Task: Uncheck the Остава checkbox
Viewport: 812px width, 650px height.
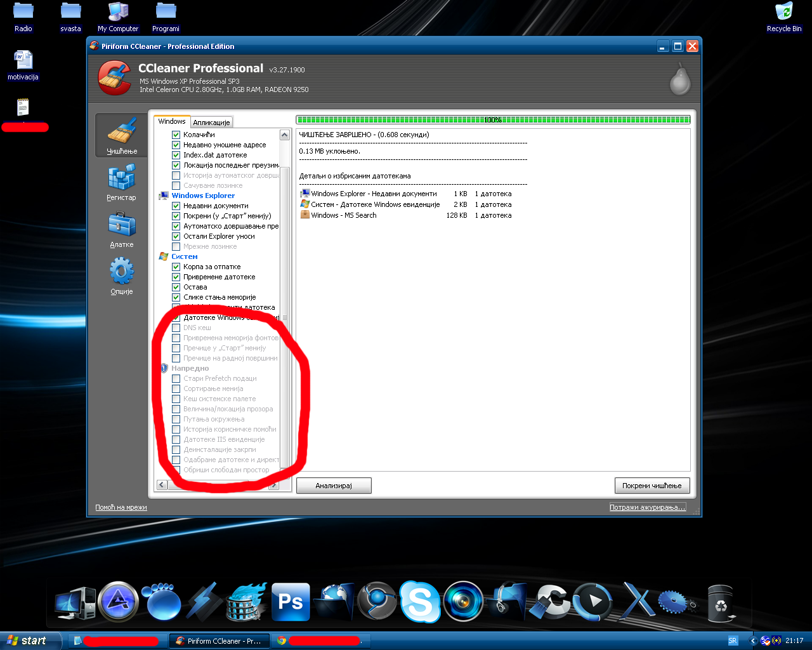Action: point(176,287)
